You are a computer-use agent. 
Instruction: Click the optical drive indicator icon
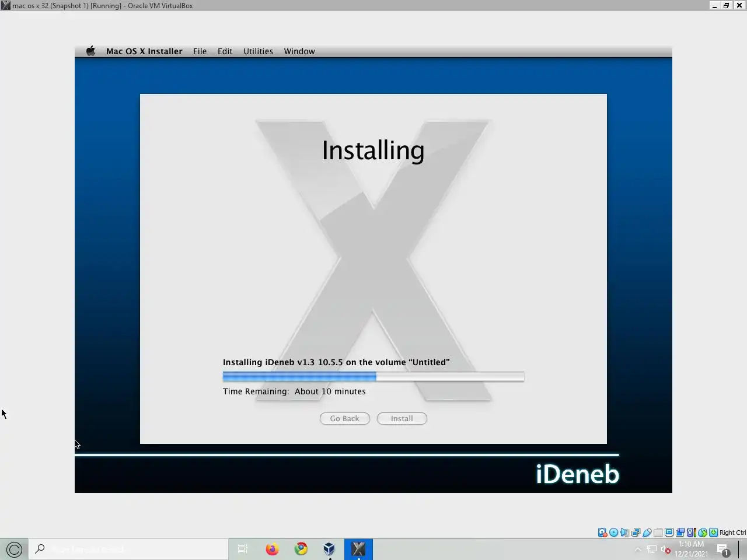(613, 533)
